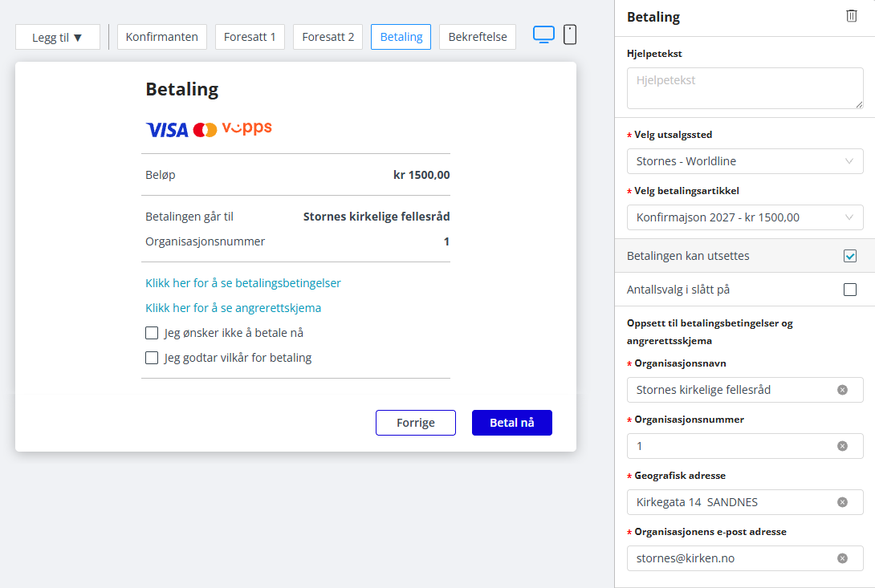The width and height of the screenshot is (875, 588).
Task: Click the Vipps payment logo
Action: pos(246,128)
